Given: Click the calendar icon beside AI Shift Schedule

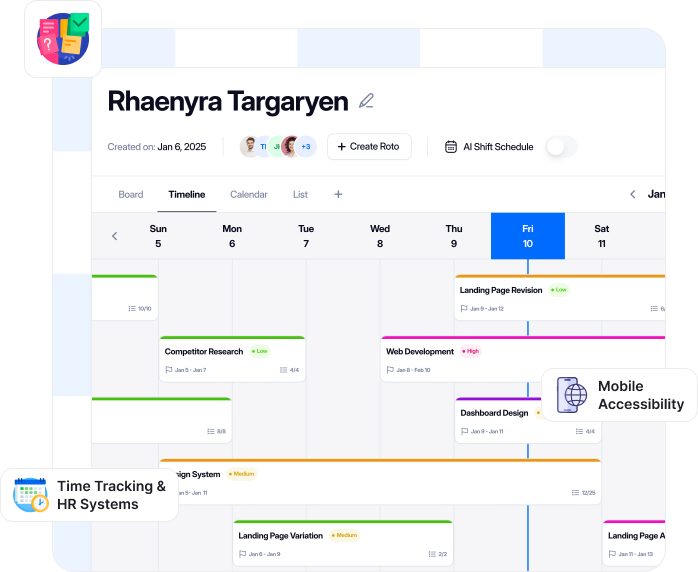Looking at the screenshot, I should tap(450, 146).
